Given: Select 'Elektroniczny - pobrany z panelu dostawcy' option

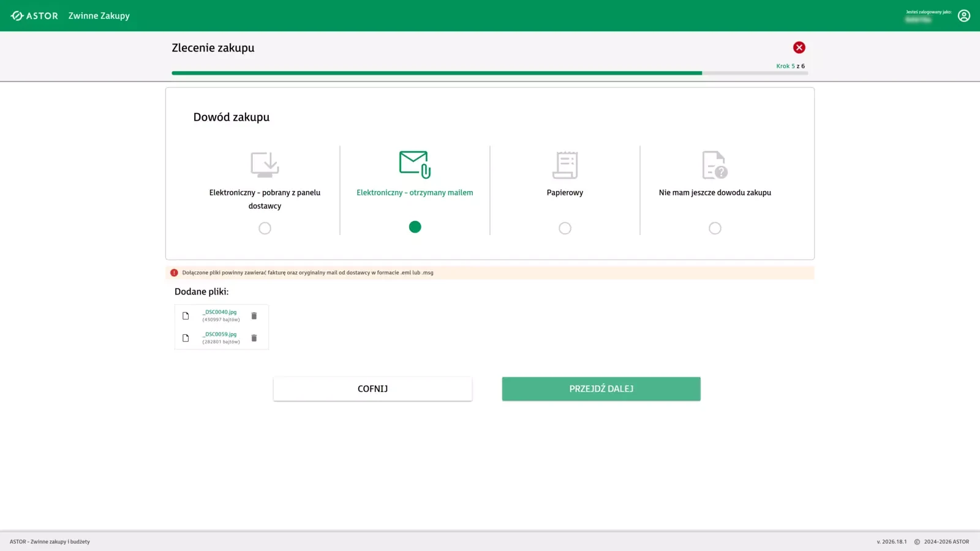Looking at the screenshot, I should click(265, 228).
